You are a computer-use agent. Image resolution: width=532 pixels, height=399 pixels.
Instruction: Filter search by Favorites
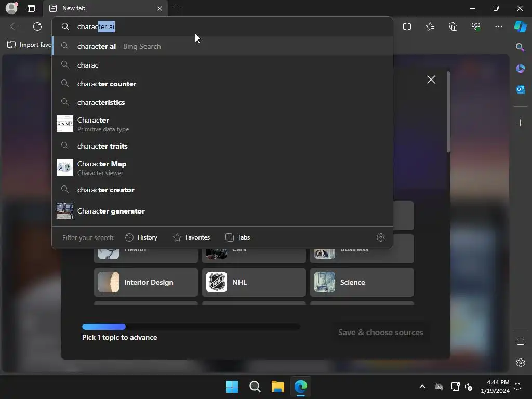191,237
